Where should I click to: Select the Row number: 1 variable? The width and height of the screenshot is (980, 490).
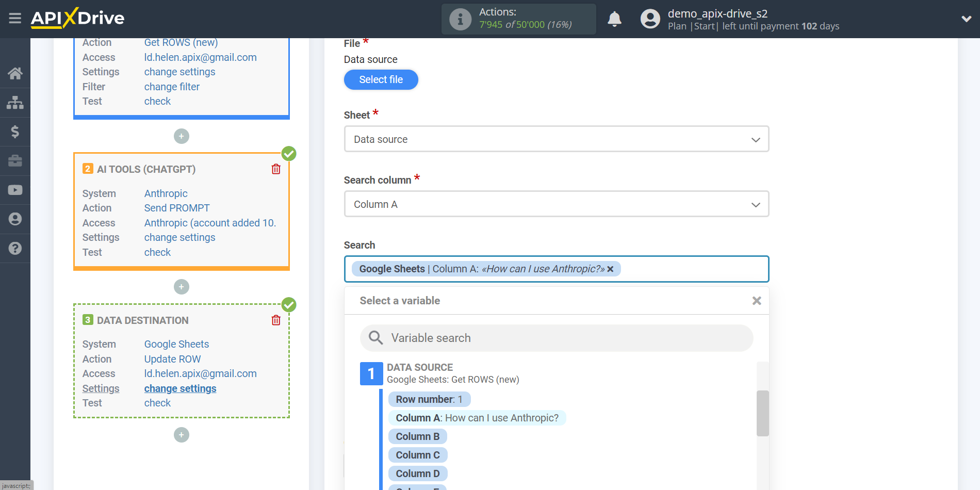pos(429,399)
